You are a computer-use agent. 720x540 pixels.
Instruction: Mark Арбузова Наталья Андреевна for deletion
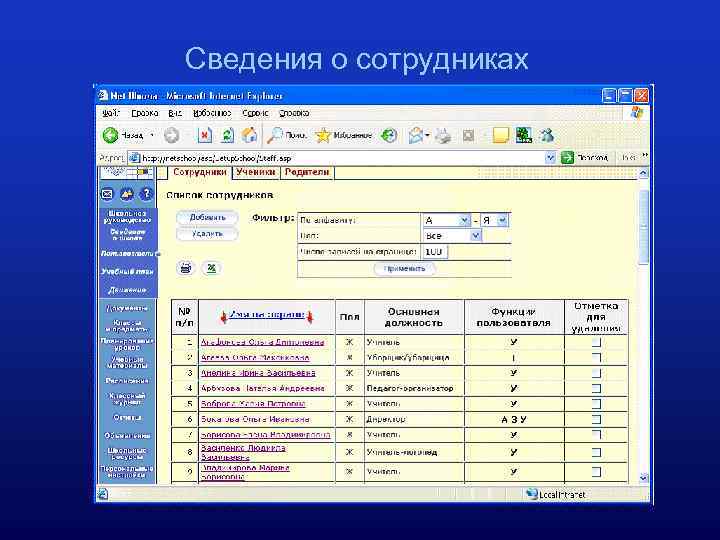click(596, 388)
